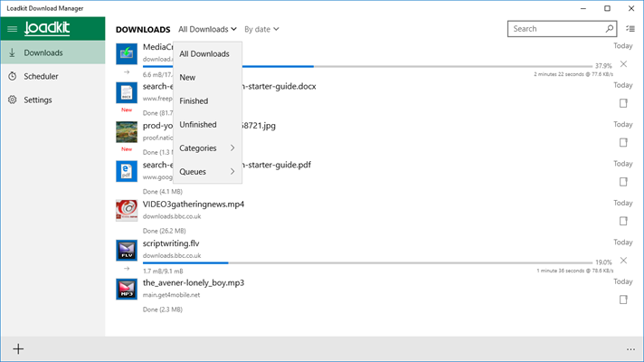Click the search magnifier icon
Image resolution: width=644 pixels, height=362 pixels.
tap(610, 29)
